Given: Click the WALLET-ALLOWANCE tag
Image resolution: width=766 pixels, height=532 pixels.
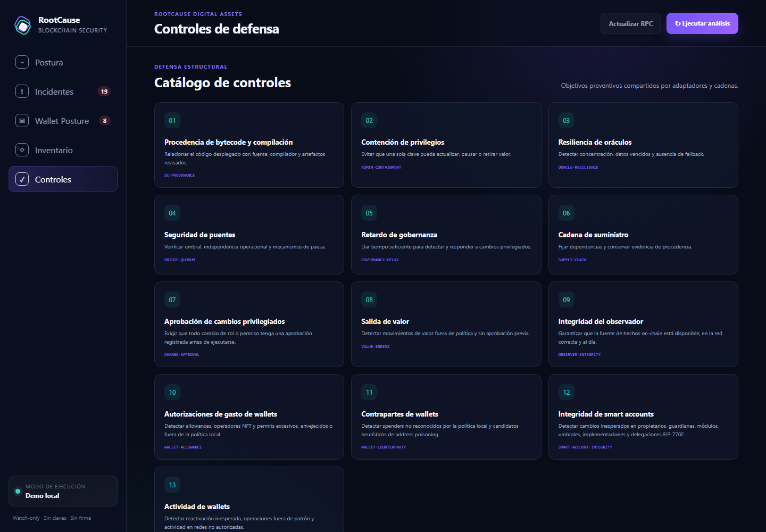Looking at the screenshot, I should point(183,447).
